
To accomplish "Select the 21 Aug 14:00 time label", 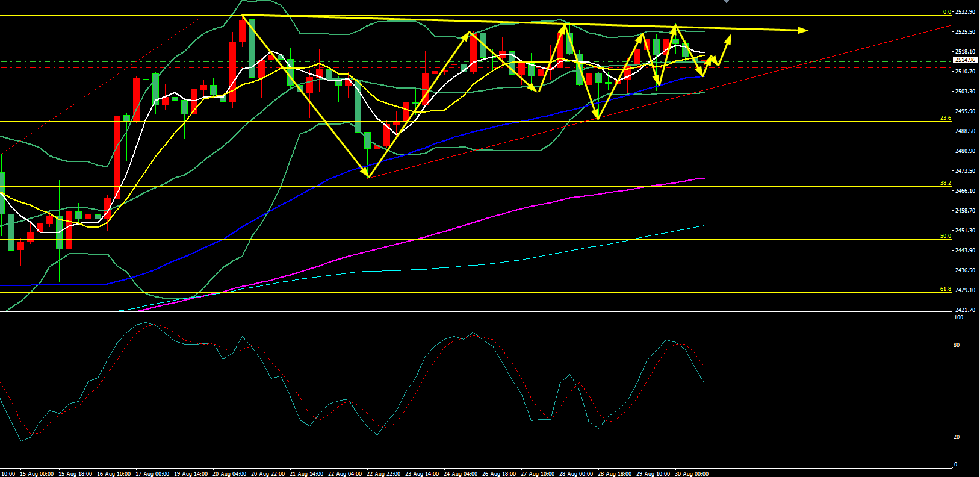I will point(306,474).
